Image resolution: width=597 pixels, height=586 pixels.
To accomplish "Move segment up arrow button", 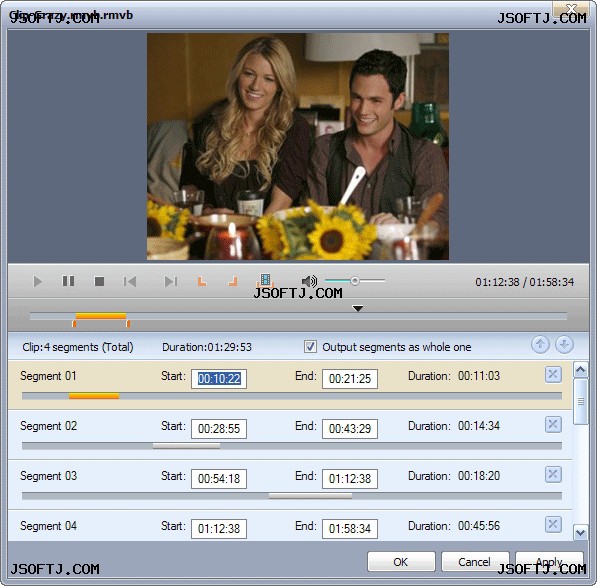I will coord(540,345).
